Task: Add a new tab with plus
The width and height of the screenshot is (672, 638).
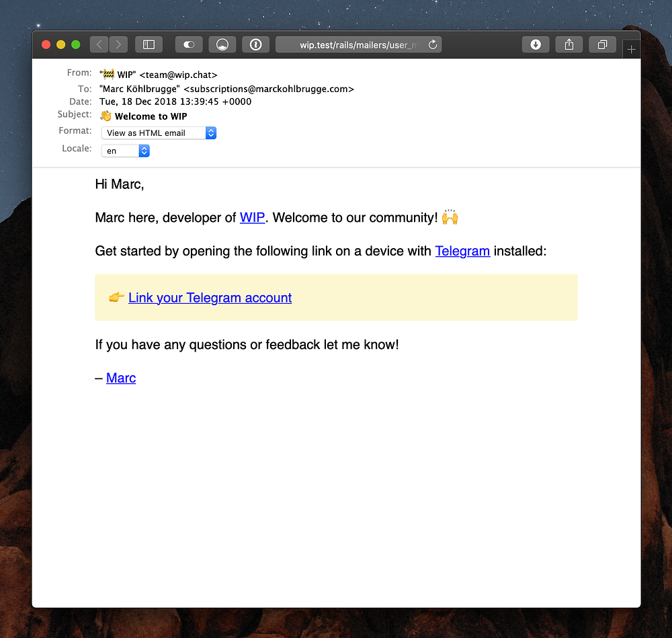Action: coord(631,50)
